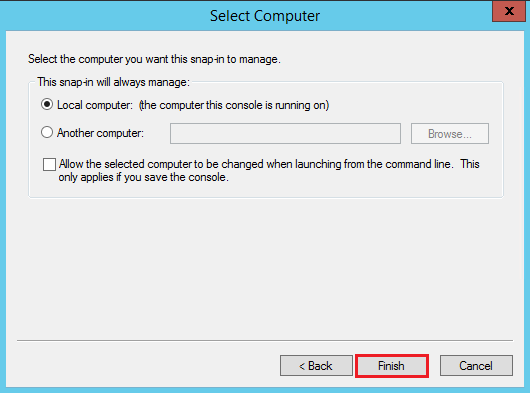Click the "Another computer:" label text
The width and height of the screenshot is (530, 393).
click(x=100, y=133)
